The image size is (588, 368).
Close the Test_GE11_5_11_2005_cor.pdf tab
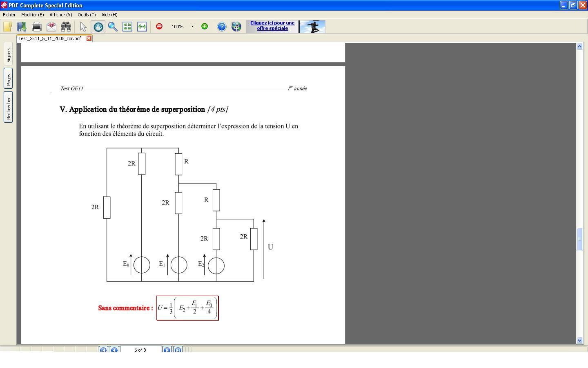(89, 38)
